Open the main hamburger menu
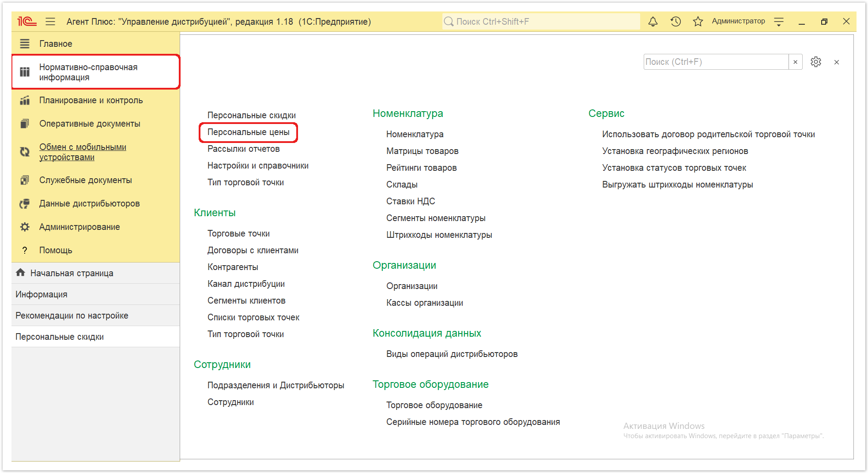 tap(50, 21)
